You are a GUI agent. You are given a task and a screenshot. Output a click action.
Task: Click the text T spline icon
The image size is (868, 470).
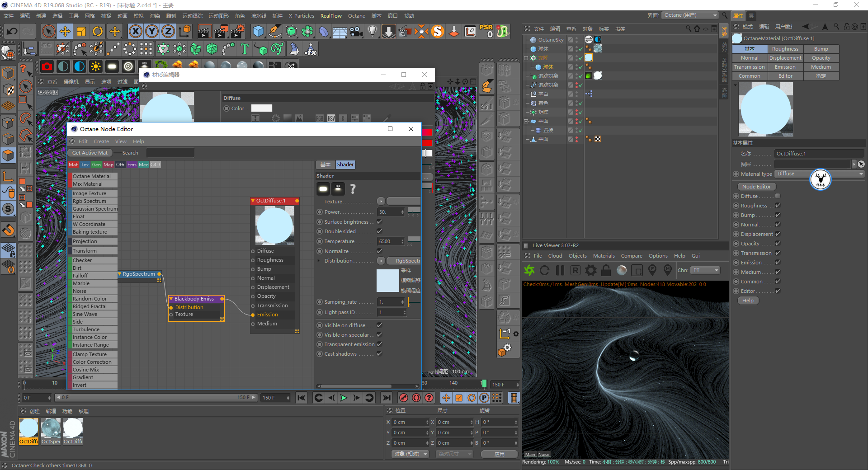coord(245,49)
